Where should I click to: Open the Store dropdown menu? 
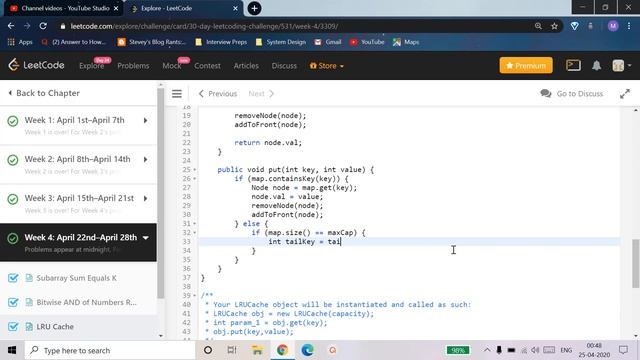[x=327, y=66]
